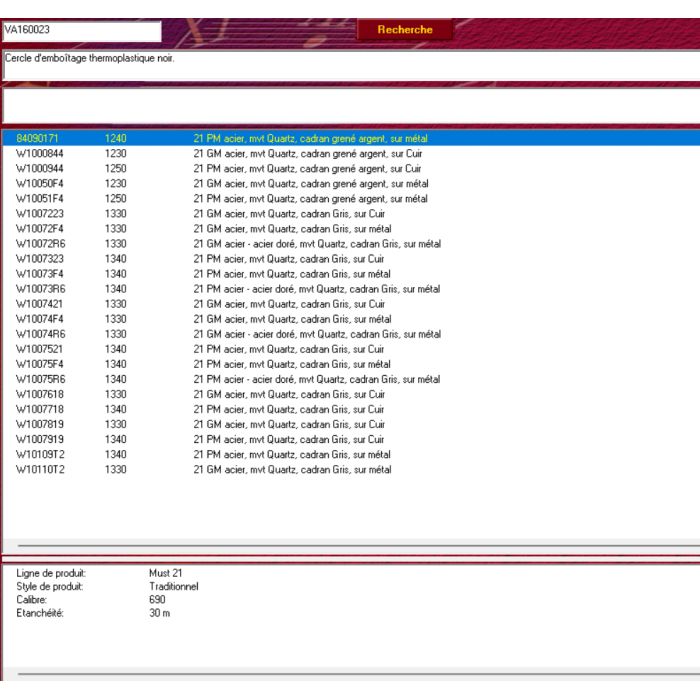
Task: Select row W1000944
Action: [x=351, y=169]
